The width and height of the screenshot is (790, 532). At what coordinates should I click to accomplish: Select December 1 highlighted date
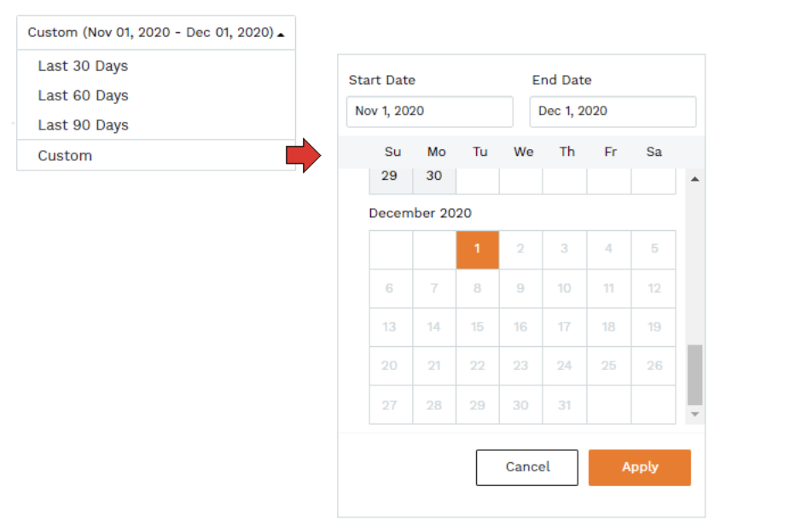click(477, 249)
